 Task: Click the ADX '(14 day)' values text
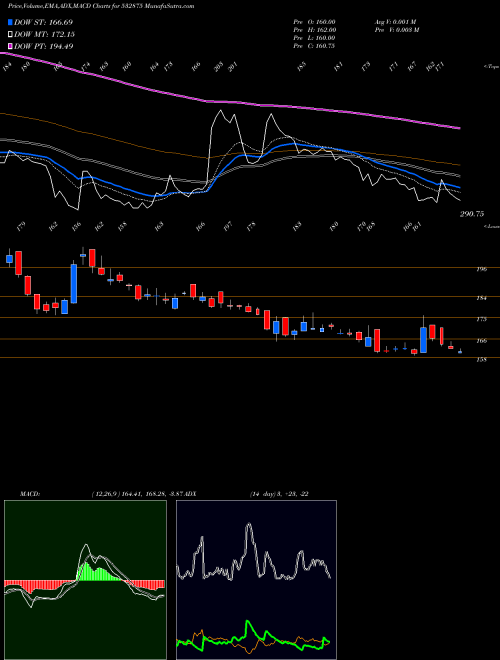coord(279,494)
